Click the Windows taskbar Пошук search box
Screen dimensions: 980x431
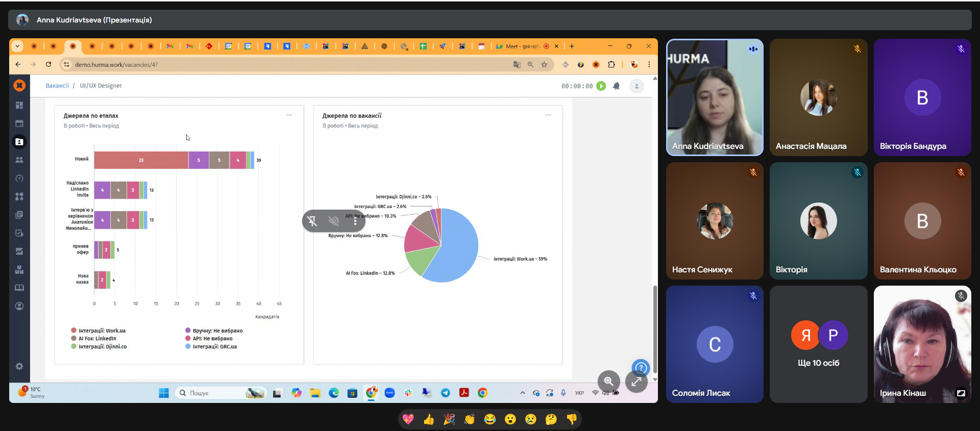[x=214, y=393]
